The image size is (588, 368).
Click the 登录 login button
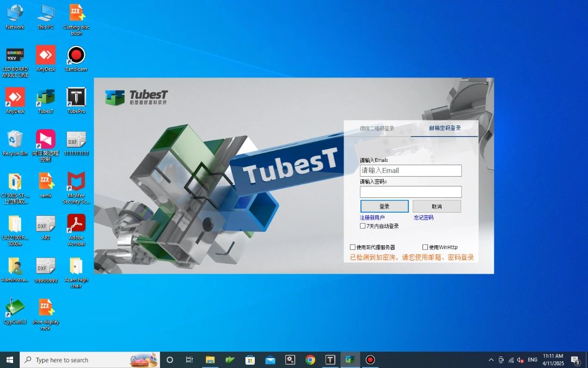[384, 206]
